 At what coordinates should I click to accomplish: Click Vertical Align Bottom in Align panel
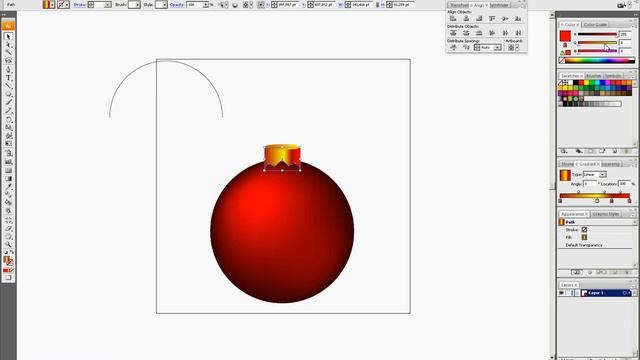point(518,18)
